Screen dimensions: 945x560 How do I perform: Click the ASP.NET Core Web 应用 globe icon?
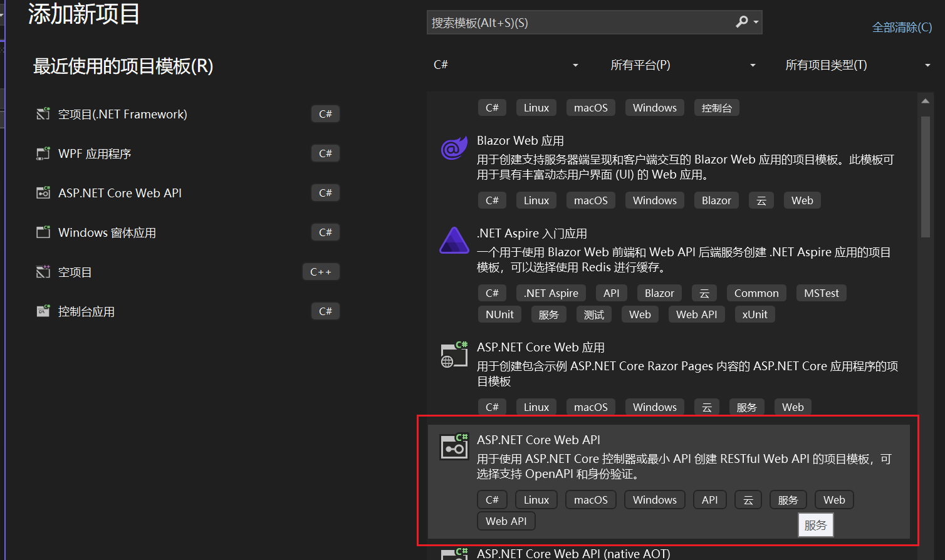(454, 355)
